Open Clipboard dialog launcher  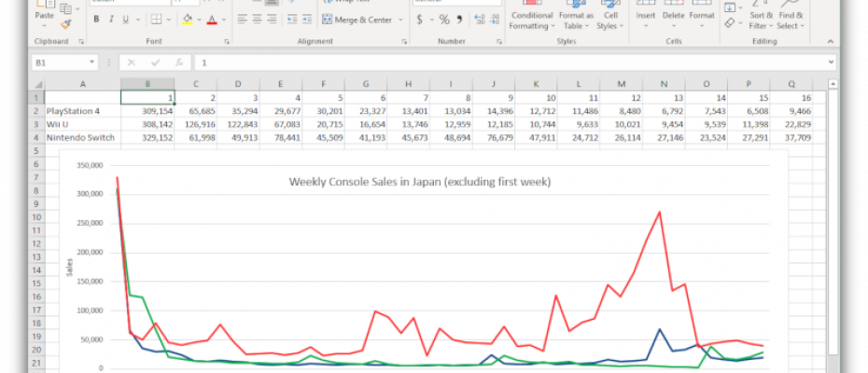tap(81, 42)
